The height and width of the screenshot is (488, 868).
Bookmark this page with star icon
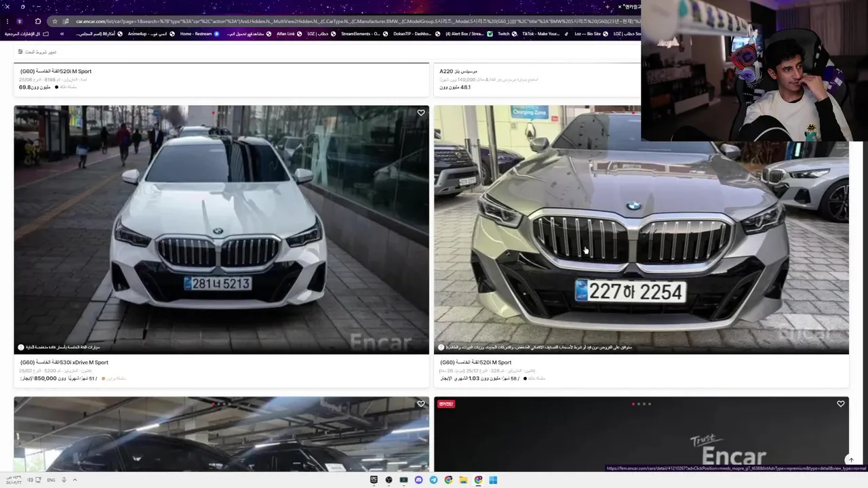click(x=55, y=21)
